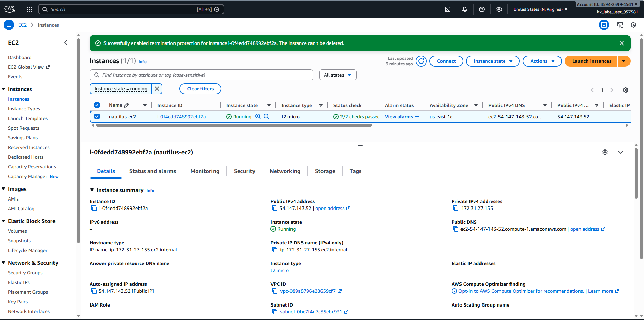Open the AWS home logo
The height and width of the screenshot is (320, 644).
9,9
